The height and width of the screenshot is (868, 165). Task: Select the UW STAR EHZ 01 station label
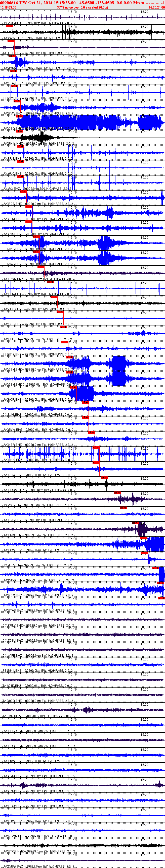tap(39, 84)
